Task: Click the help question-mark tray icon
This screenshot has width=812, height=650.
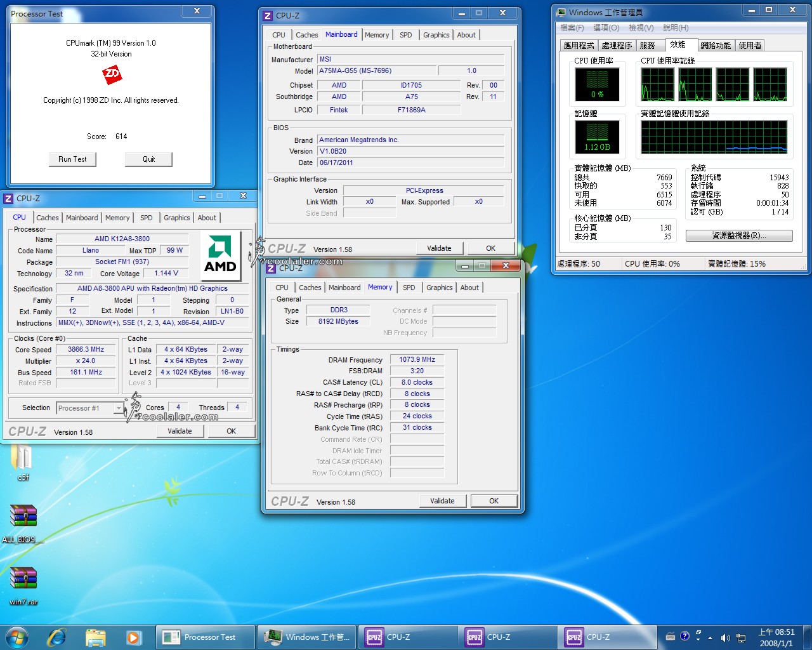Action: click(x=684, y=636)
